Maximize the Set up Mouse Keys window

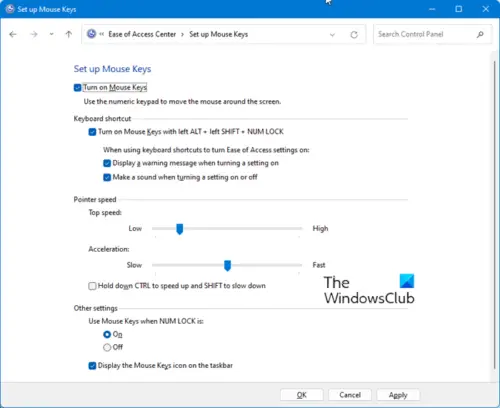[459, 9]
